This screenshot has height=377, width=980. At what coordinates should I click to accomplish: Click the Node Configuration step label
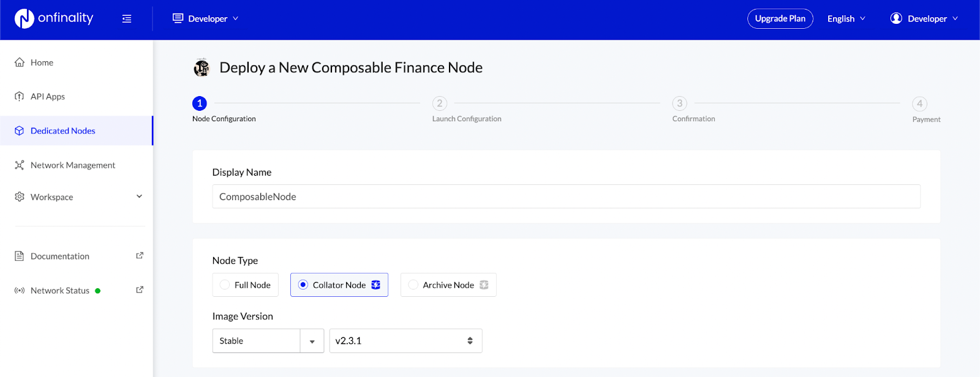tap(224, 119)
